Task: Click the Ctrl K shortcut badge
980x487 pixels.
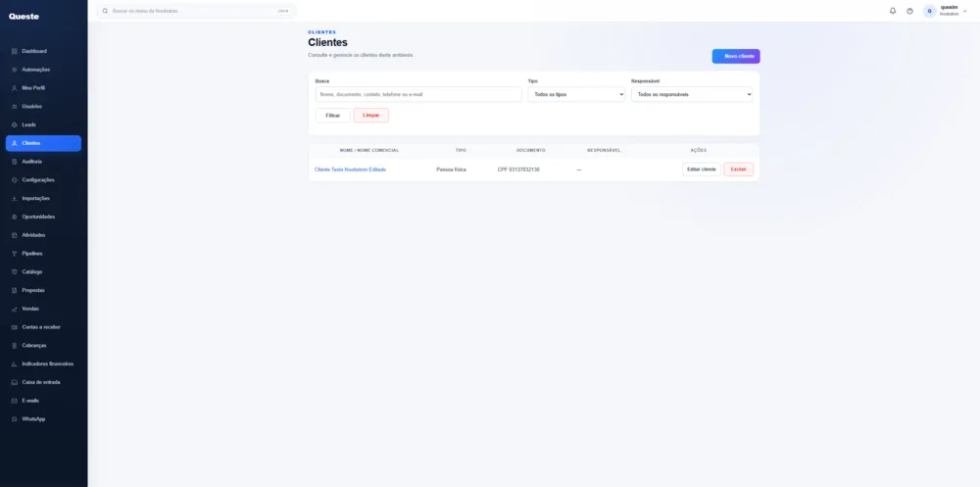Action: tap(283, 11)
